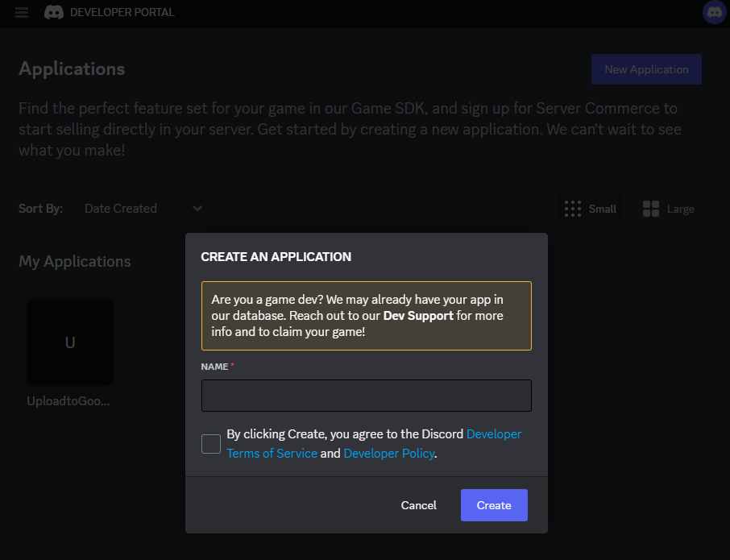Click the New Application button

646,69
